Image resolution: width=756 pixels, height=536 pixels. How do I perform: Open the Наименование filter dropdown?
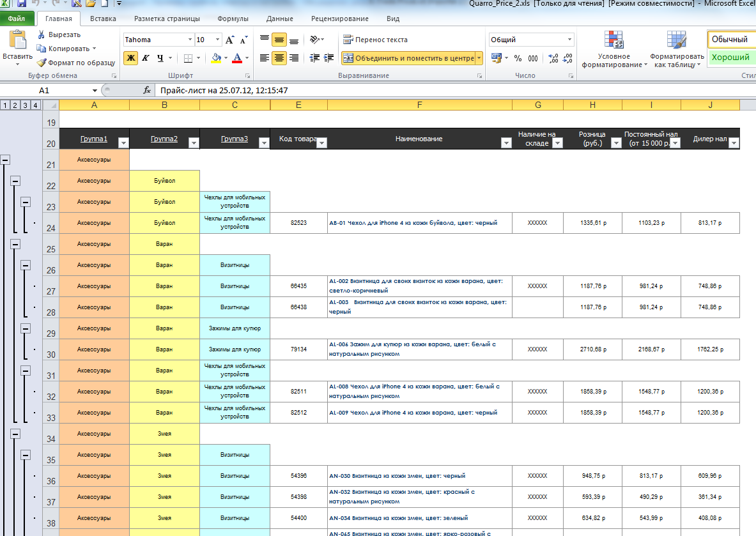(x=505, y=142)
